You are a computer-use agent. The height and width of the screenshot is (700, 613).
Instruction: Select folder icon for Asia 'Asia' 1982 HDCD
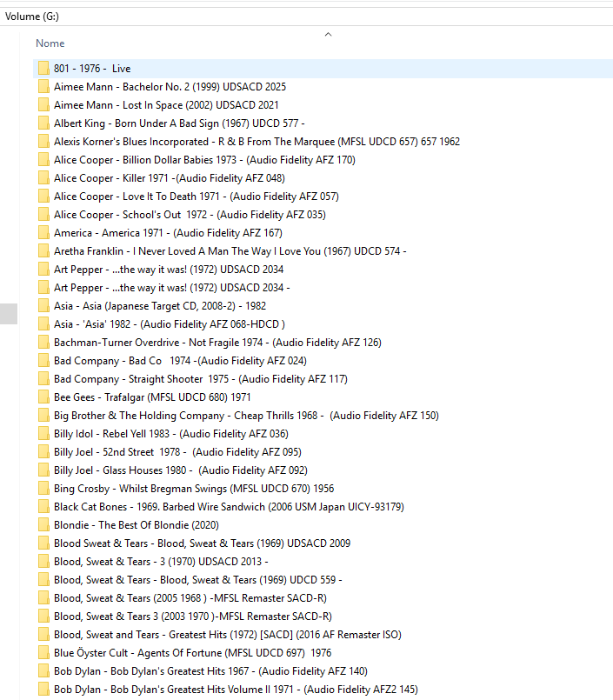43,324
